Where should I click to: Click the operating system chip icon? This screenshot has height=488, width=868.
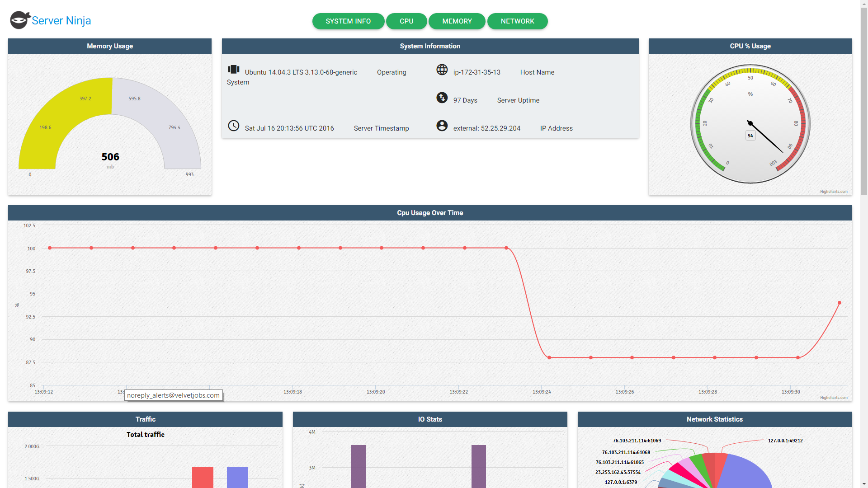[x=233, y=70]
